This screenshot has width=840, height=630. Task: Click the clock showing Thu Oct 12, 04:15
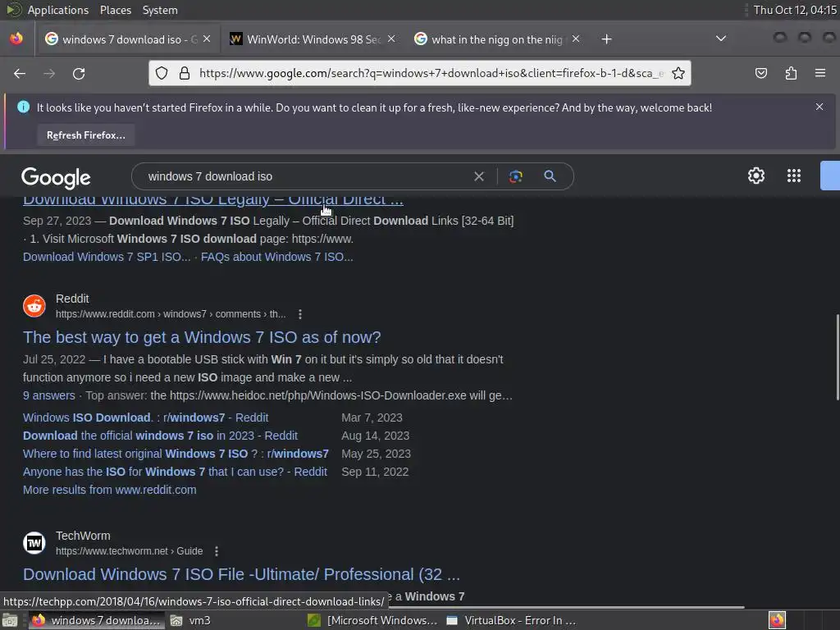pyautogui.click(x=795, y=10)
